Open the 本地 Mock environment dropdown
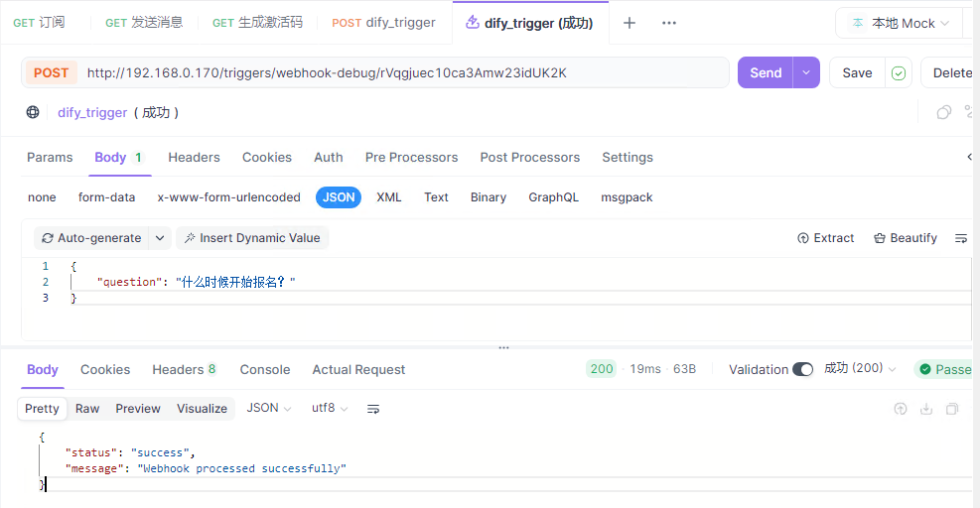Image resolution: width=980 pixels, height=508 pixels. coord(900,23)
